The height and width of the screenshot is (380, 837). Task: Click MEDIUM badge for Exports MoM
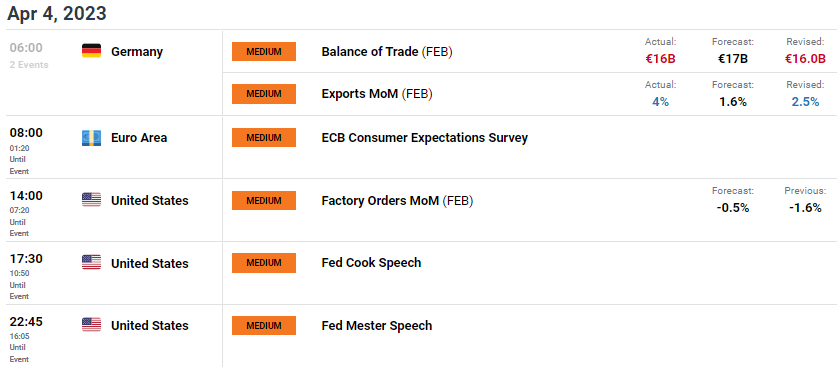click(264, 94)
